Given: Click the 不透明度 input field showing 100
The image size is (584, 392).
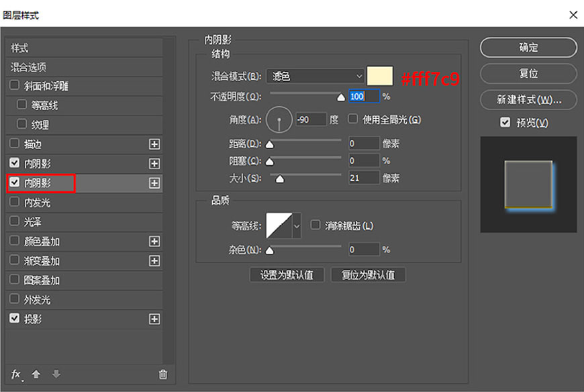Looking at the screenshot, I should (x=363, y=97).
